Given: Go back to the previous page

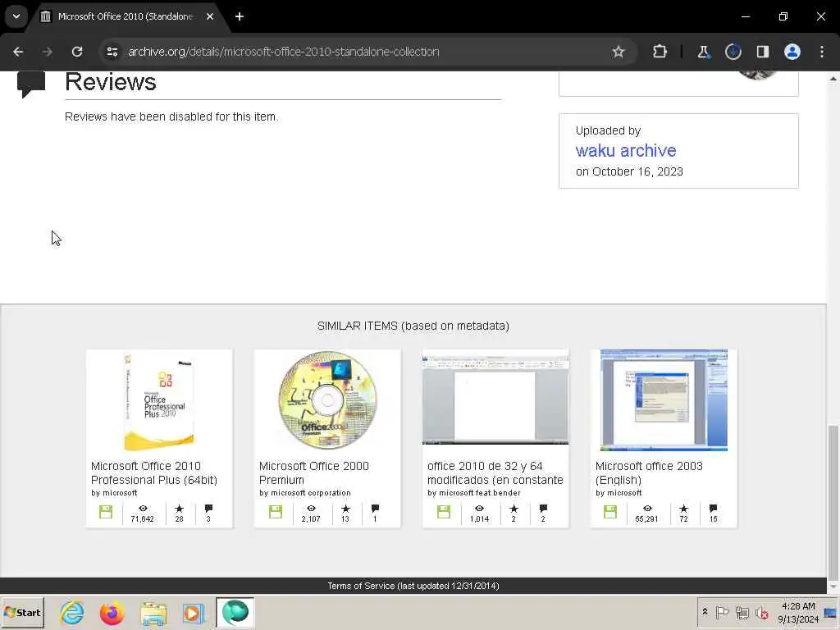Looking at the screenshot, I should pos(18,52).
